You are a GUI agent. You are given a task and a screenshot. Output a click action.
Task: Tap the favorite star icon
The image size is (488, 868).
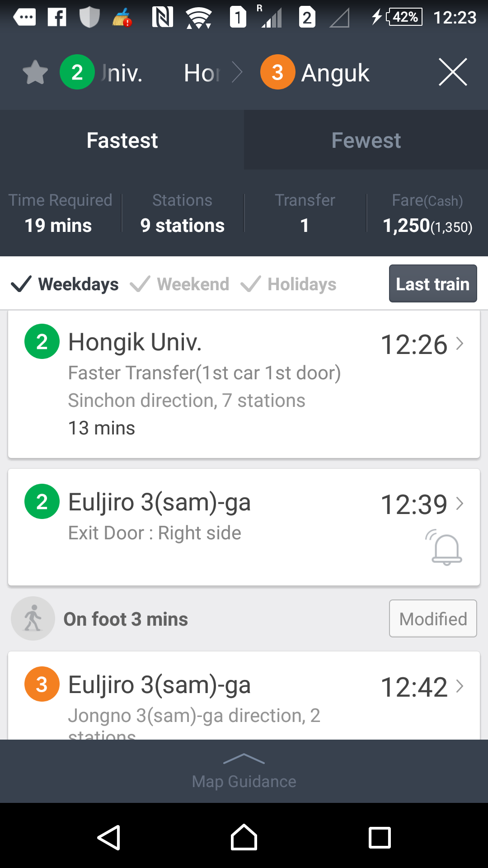point(35,72)
